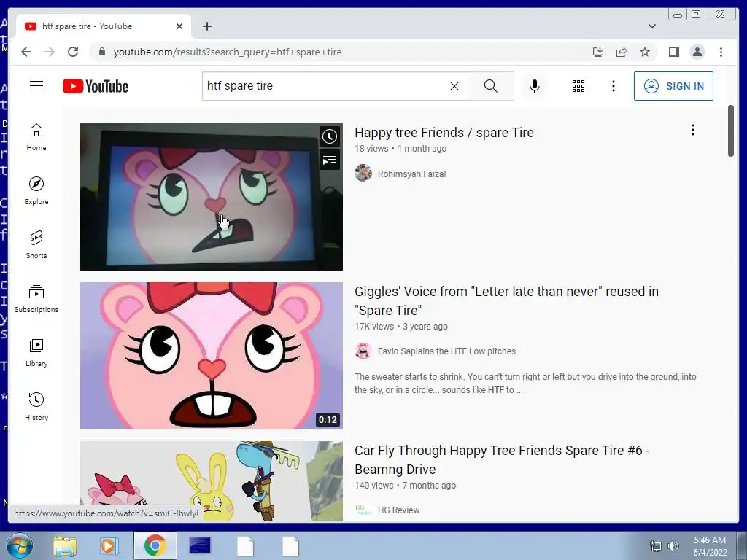Start voice search with the microphone
The width and height of the screenshot is (747, 560).
point(535,86)
